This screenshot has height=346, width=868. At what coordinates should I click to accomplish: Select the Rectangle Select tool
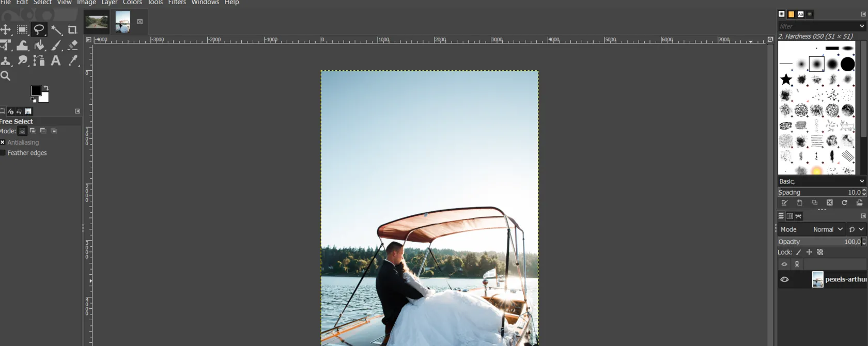coord(22,30)
